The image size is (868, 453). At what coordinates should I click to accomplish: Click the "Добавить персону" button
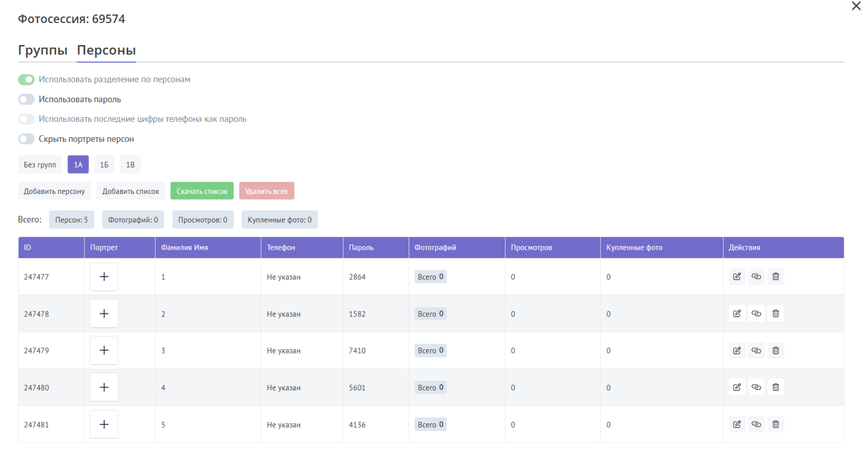tap(54, 191)
